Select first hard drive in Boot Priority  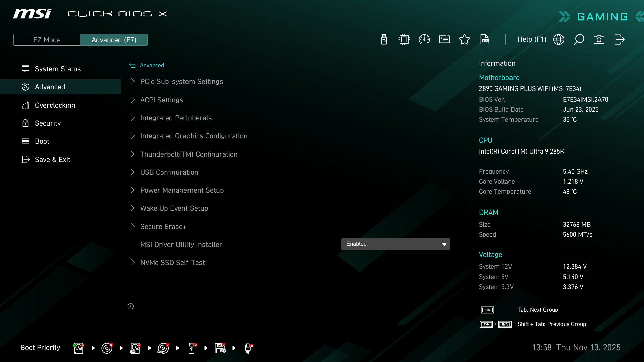coord(78,348)
